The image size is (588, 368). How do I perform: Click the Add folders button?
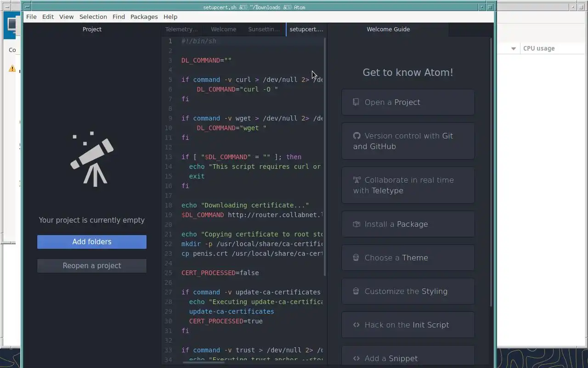(92, 242)
